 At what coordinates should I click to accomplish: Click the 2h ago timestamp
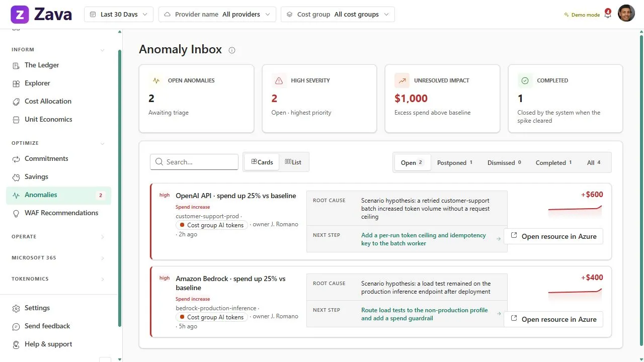[188, 235]
